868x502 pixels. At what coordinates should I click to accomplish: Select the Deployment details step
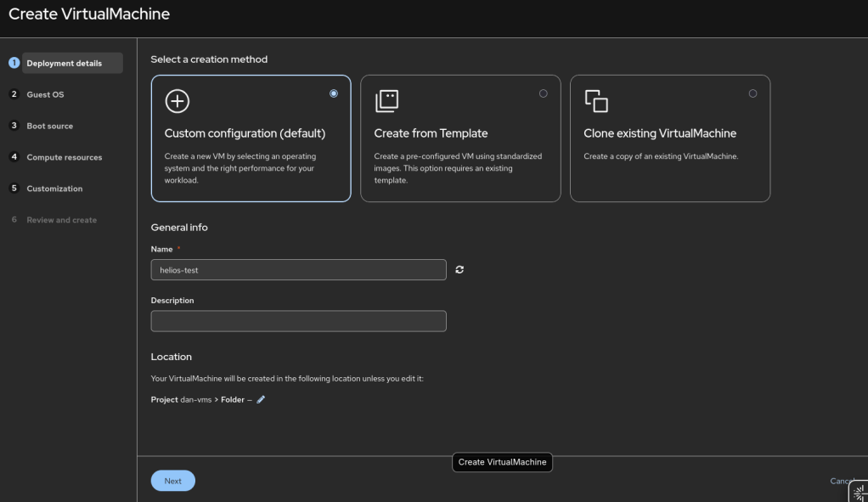[x=65, y=63]
